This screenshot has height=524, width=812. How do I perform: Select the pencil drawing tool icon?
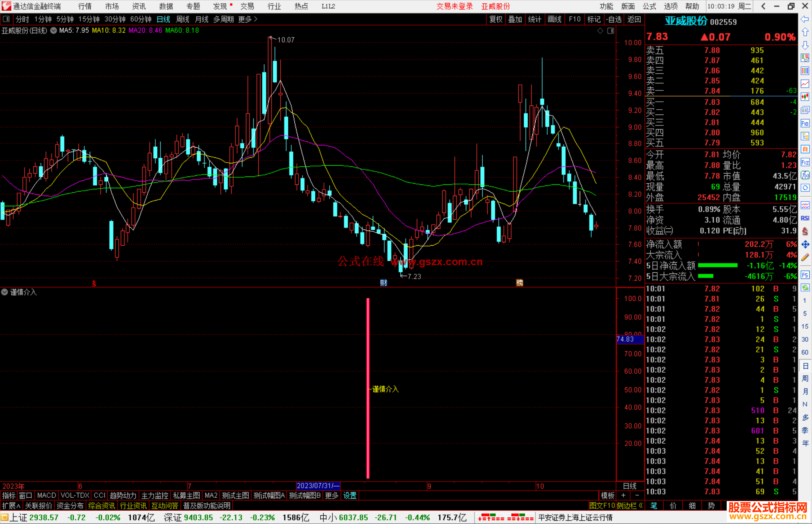pos(805,258)
